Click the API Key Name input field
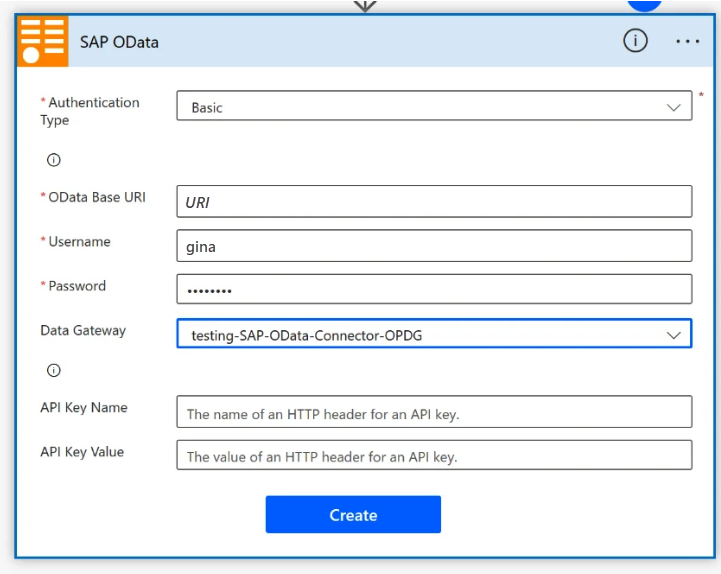 coord(434,412)
